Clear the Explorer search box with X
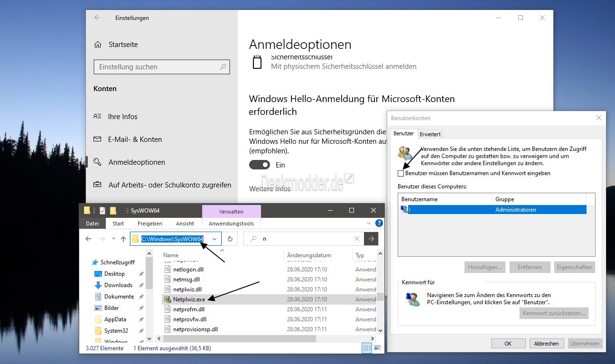Screen dimensions: 615x364 tap(357, 239)
